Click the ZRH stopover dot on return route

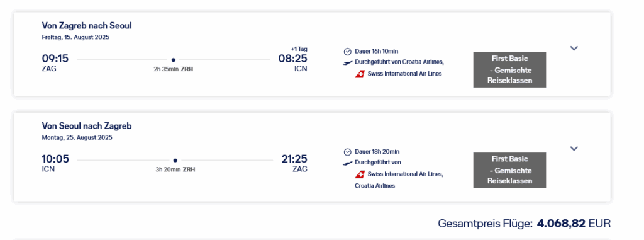(175, 160)
